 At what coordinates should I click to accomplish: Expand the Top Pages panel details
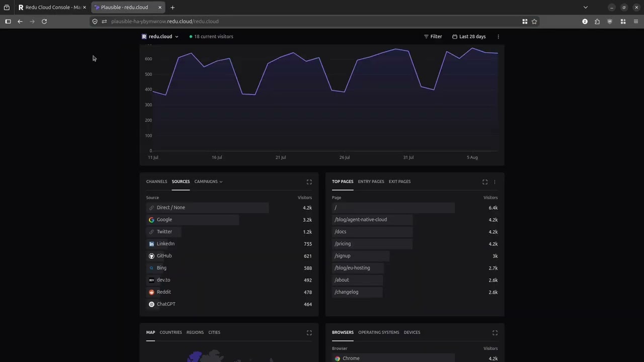485,182
